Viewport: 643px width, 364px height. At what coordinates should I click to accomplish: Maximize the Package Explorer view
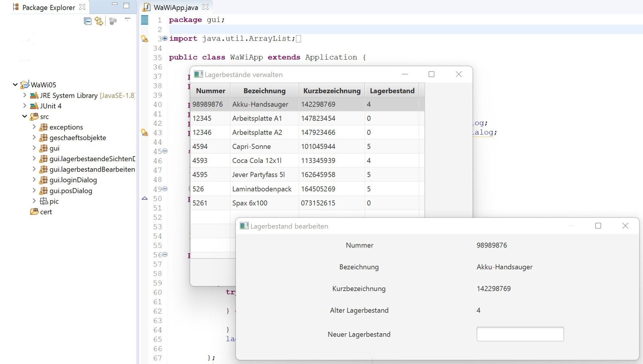(x=126, y=5)
